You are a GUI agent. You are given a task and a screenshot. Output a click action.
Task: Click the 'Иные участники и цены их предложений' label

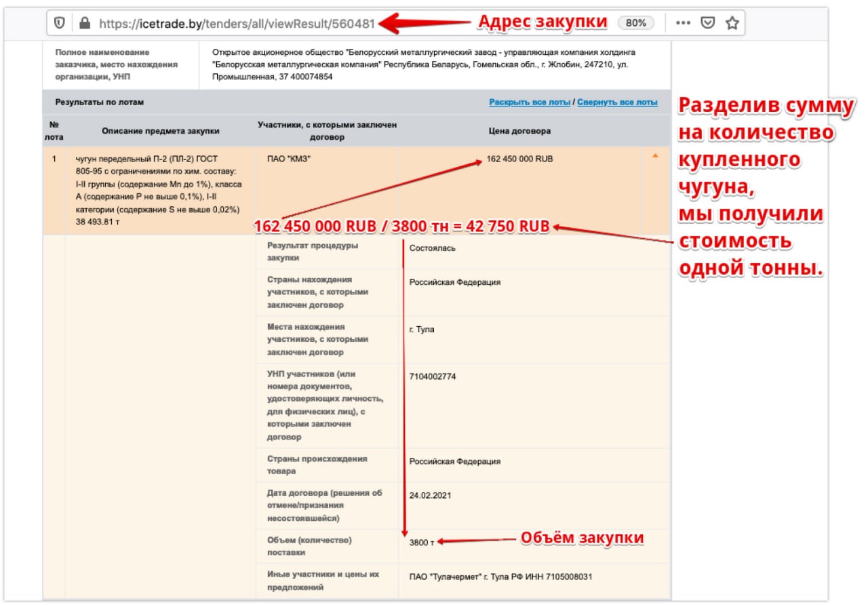click(323, 581)
